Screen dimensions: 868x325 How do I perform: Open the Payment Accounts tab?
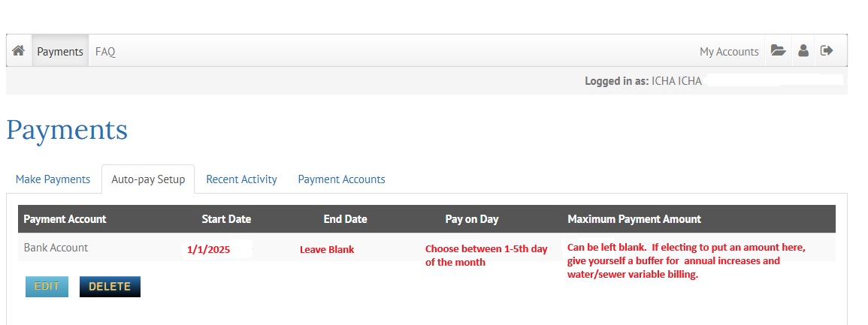341,179
